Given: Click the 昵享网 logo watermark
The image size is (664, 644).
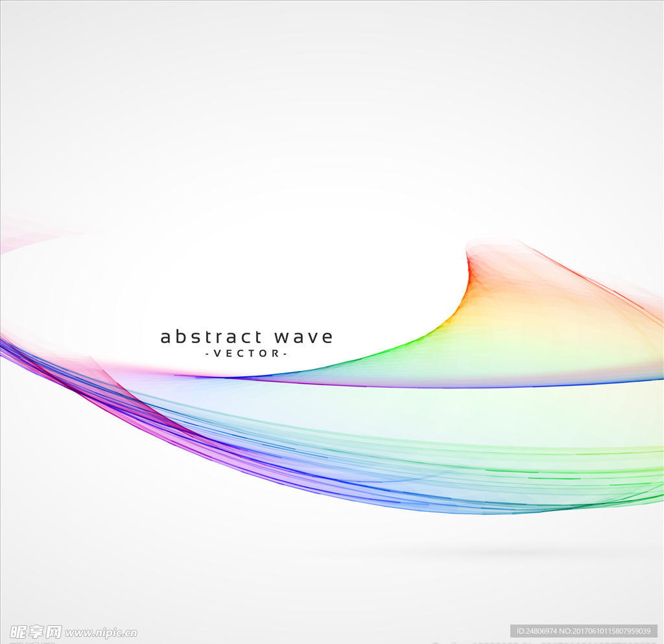Looking at the screenshot, I should (x=36, y=632).
